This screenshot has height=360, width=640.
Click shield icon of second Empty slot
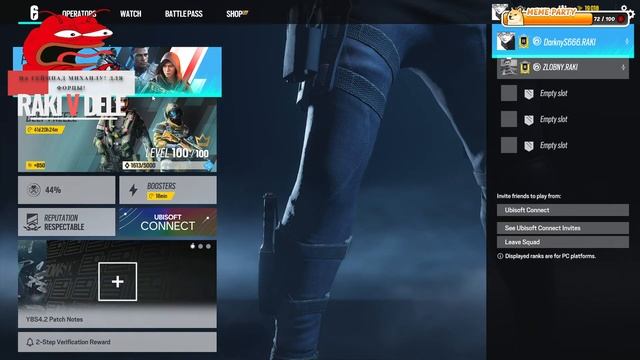pyautogui.click(x=529, y=120)
